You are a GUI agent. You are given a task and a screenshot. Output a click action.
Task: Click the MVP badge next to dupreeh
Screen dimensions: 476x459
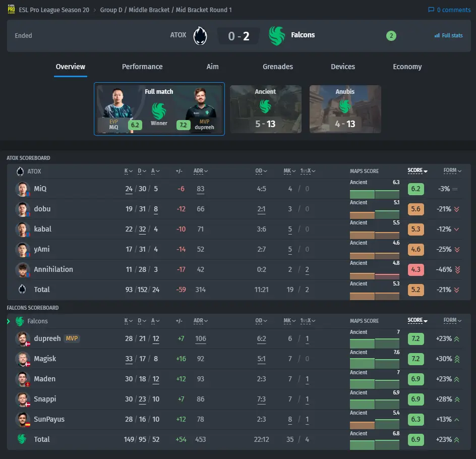pos(72,338)
